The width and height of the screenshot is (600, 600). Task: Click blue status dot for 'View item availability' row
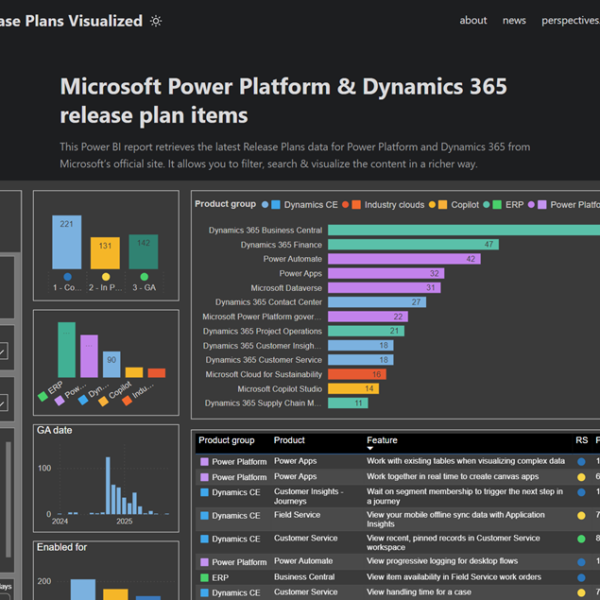[x=581, y=578]
